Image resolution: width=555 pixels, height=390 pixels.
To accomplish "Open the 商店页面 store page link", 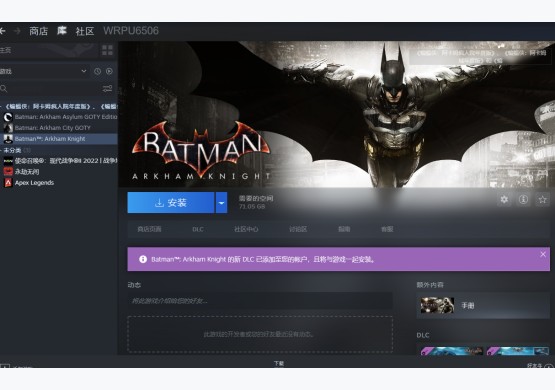I will [x=149, y=229].
